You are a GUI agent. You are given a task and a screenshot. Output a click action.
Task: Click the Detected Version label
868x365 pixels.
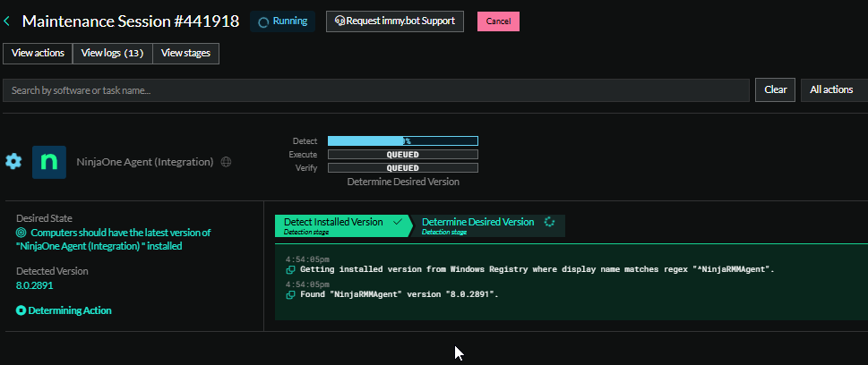(x=52, y=271)
